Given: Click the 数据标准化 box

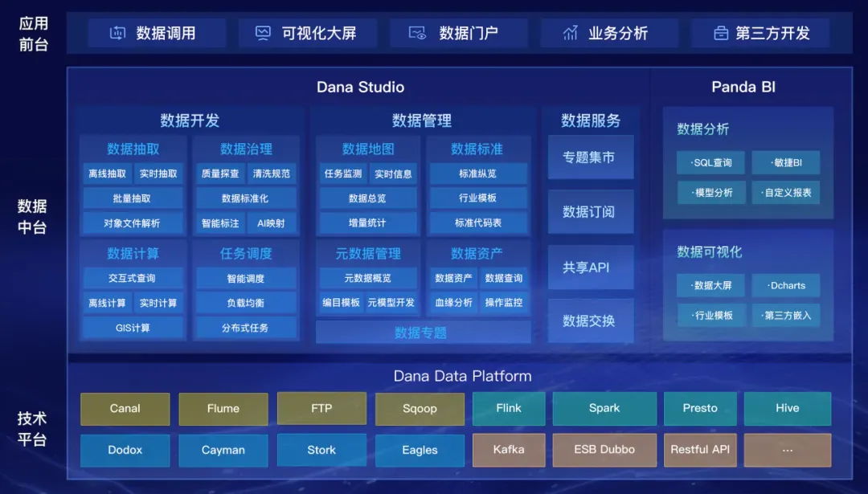Looking at the screenshot, I should 246,198.
